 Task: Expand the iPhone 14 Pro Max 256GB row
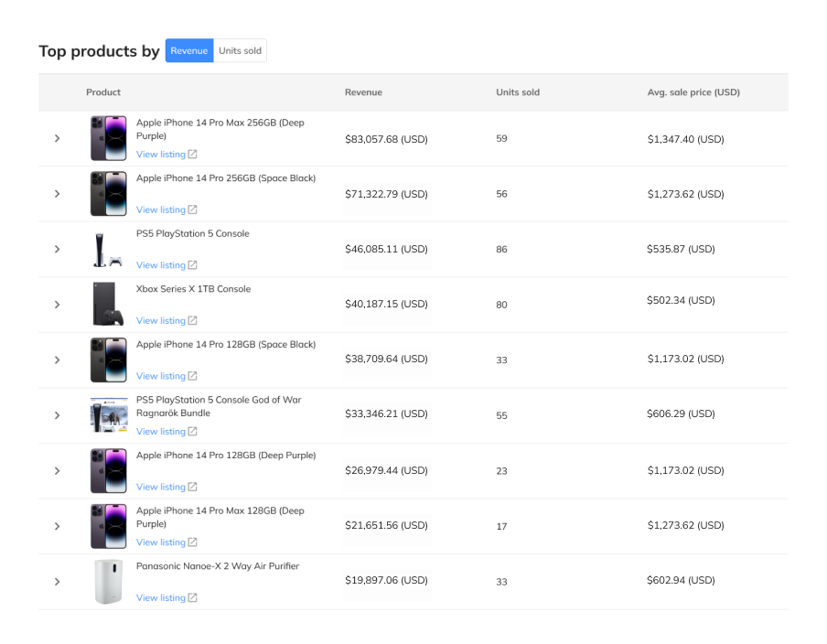click(x=57, y=138)
